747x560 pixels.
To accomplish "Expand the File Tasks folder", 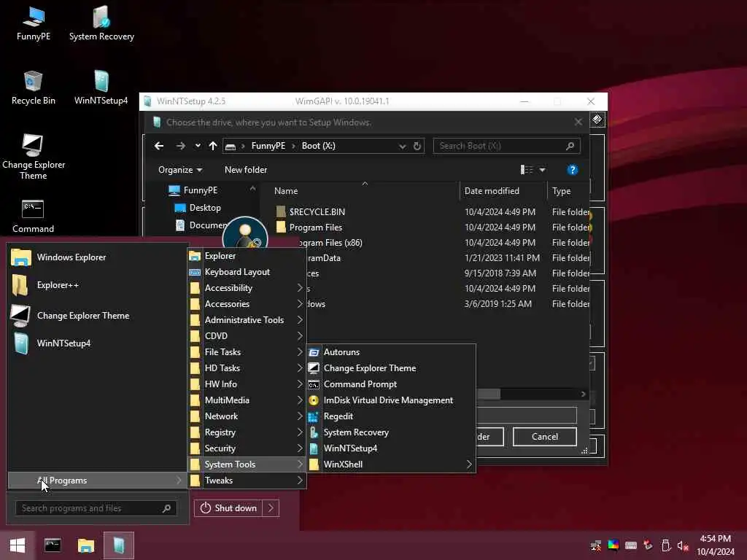I will 247,352.
